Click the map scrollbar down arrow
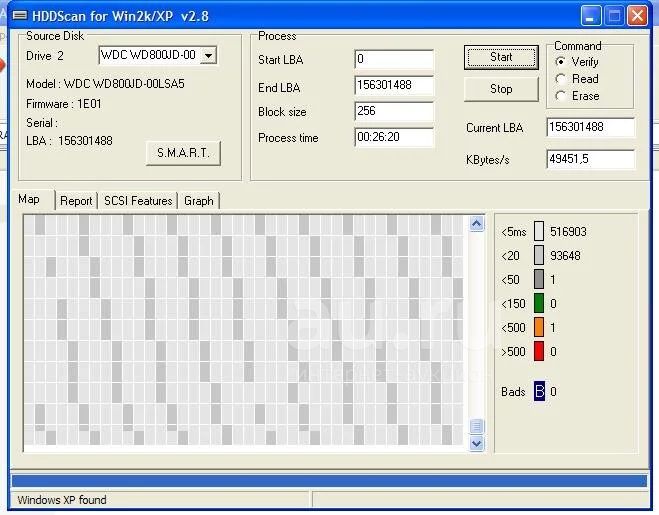The image size is (659, 515). [x=476, y=443]
